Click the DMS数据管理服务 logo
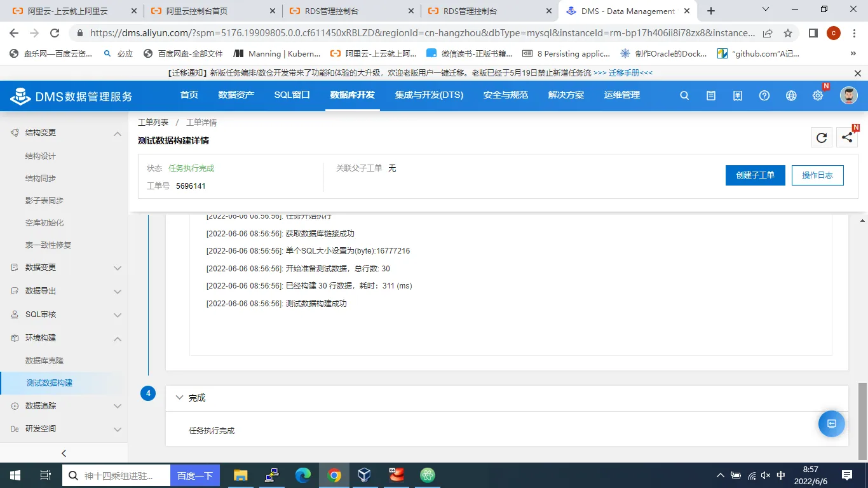The image size is (868, 488). pos(72,96)
